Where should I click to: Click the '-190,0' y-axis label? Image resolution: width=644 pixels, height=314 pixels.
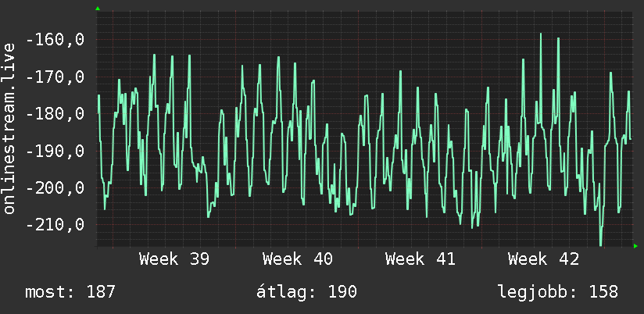55,151
